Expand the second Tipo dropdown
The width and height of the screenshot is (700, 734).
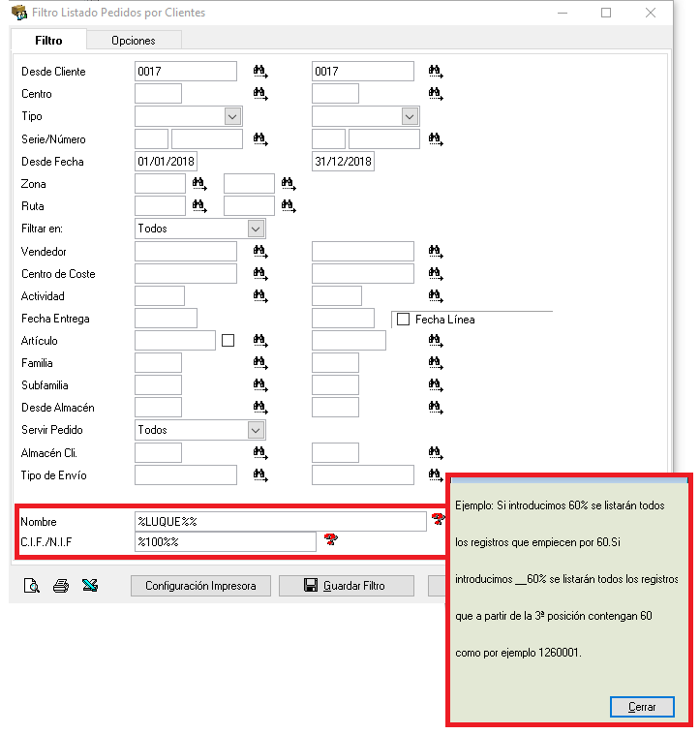(x=410, y=116)
